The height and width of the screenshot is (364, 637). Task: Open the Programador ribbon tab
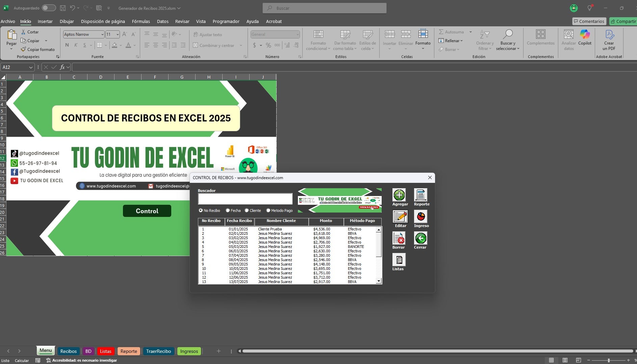point(226,21)
